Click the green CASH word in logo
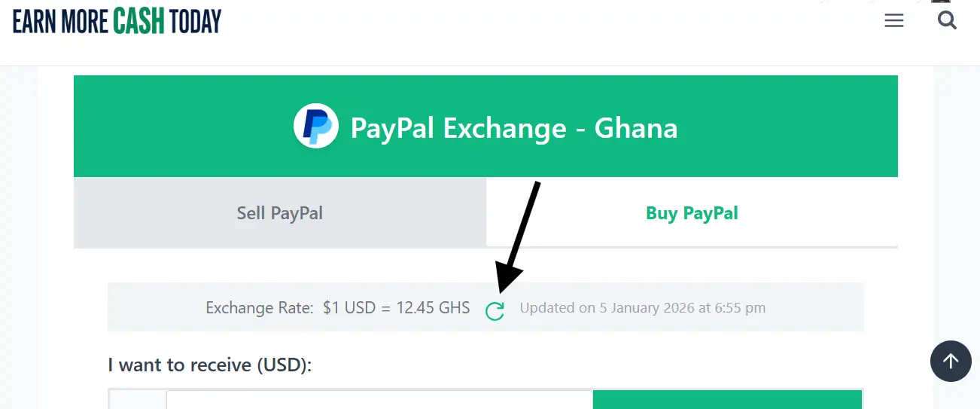 point(139,21)
